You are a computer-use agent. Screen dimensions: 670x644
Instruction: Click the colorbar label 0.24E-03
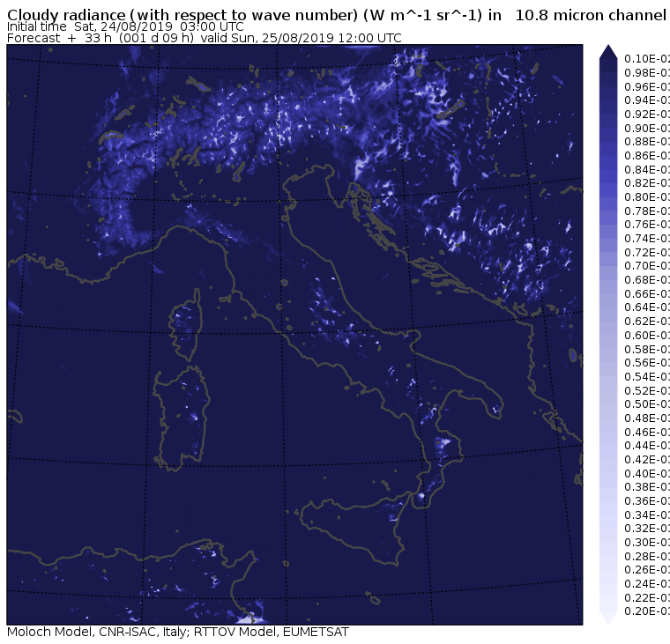pos(647,584)
